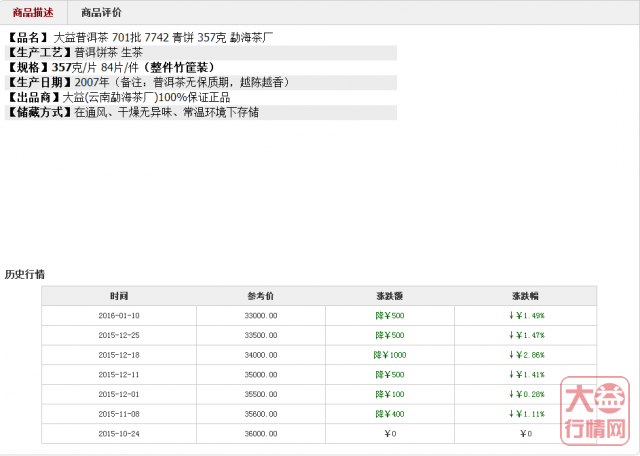Click the 降￥100 cell
This screenshot has height=456, width=640.
pos(390,394)
